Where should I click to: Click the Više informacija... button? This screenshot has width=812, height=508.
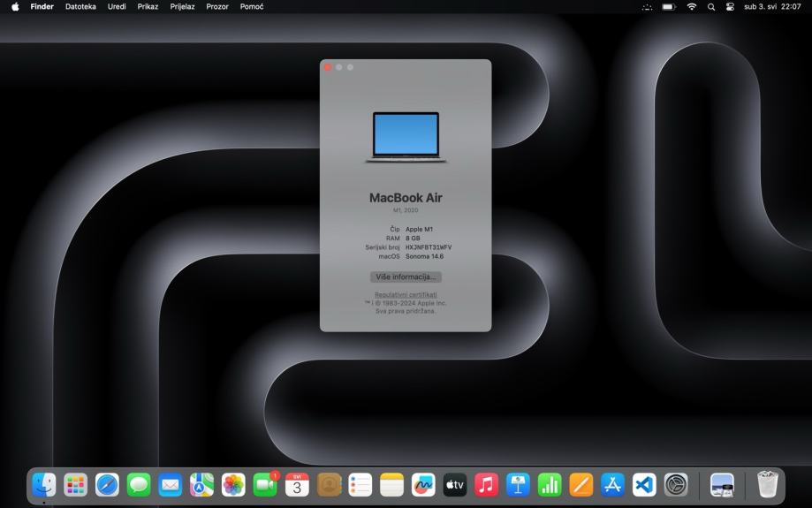tap(406, 277)
